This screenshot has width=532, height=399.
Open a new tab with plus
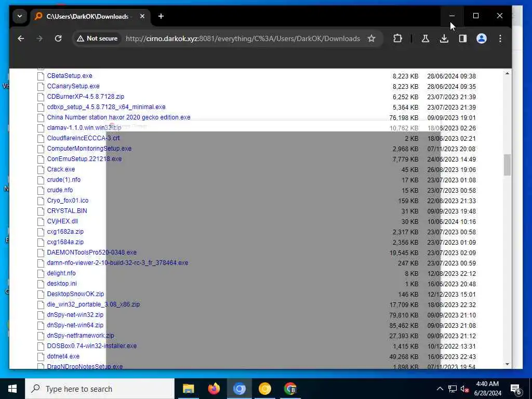pyautogui.click(x=161, y=16)
